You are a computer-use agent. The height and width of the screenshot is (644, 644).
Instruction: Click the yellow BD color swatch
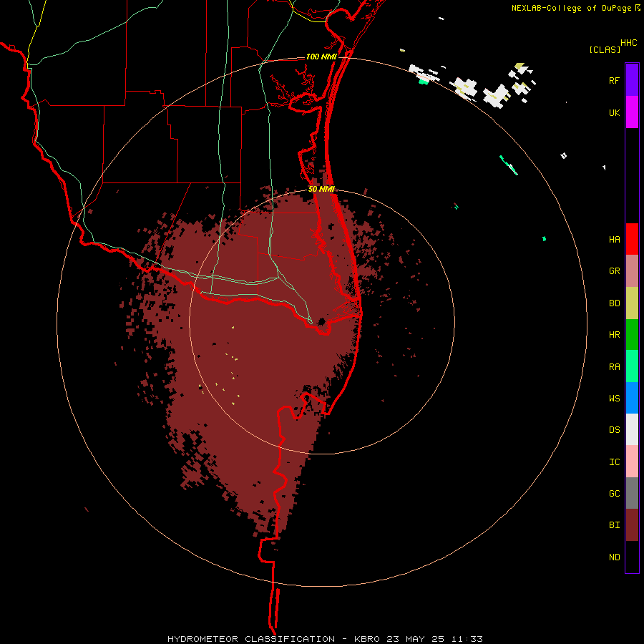coord(632,303)
